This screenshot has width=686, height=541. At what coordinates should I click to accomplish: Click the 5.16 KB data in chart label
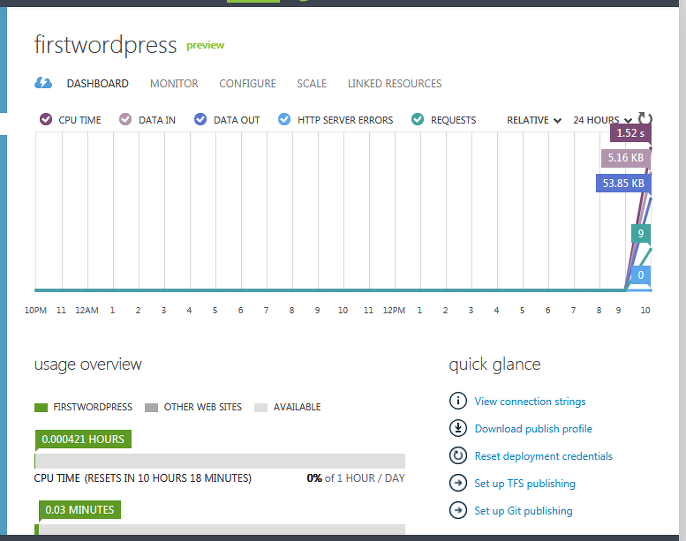click(626, 158)
